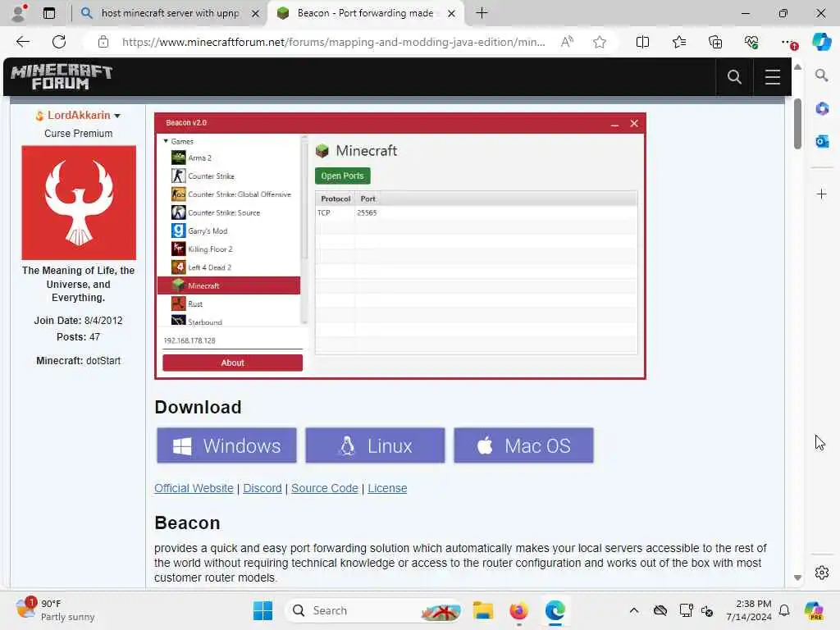The width and height of the screenshot is (840, 630).
Task: Click the scrollbar up arrow
Action: (x=797, y=67)
